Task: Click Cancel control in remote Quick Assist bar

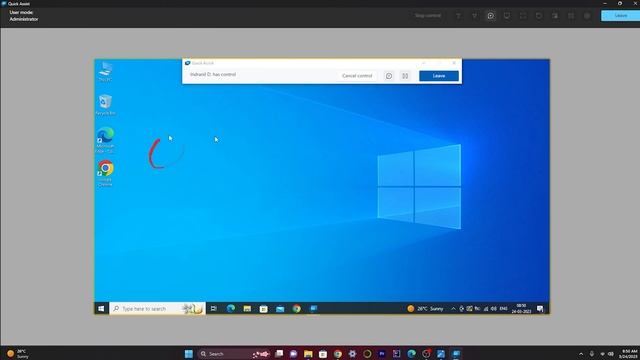Action: (357, 76)
